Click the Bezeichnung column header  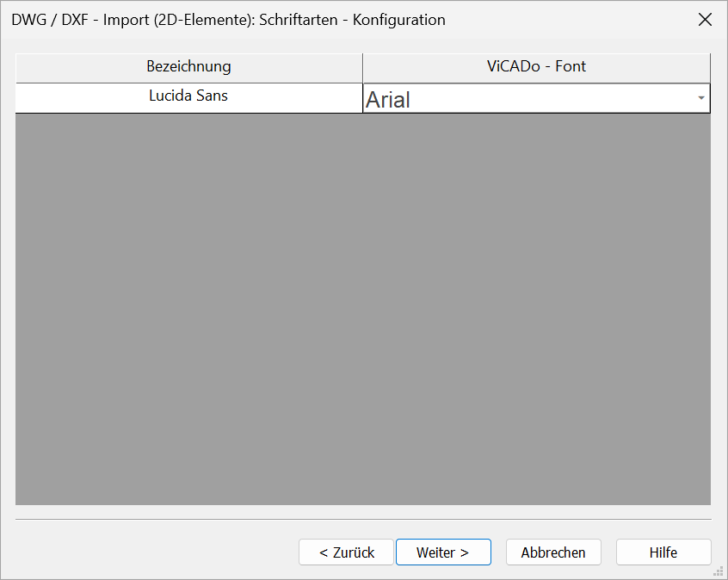click(188, 68)
